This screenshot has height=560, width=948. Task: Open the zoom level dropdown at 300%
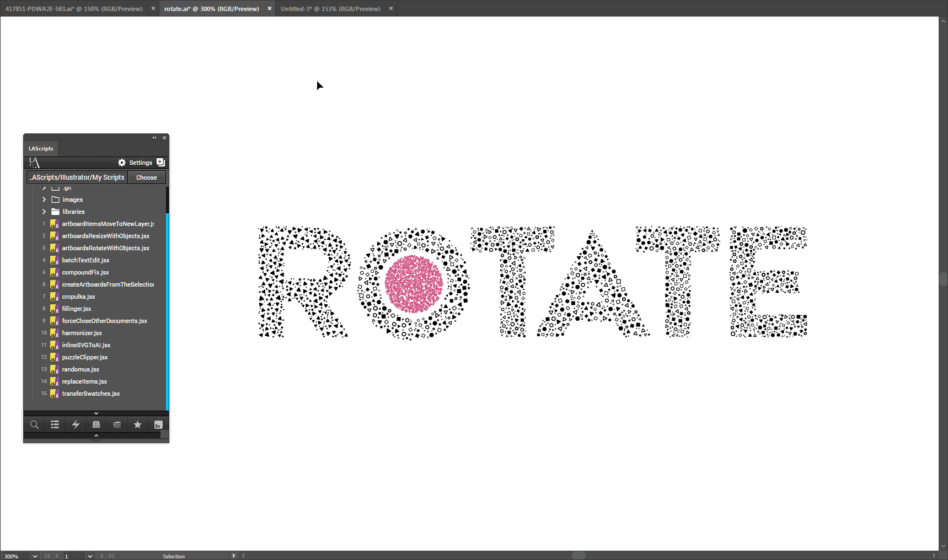(35, 556)
